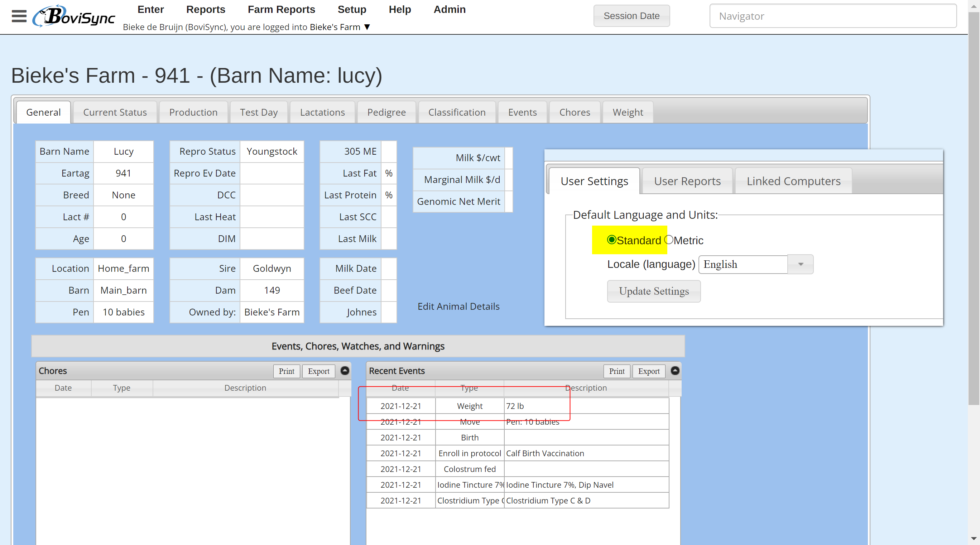Switch to the Weight tab
980x545 pixels.
point(628,112)
